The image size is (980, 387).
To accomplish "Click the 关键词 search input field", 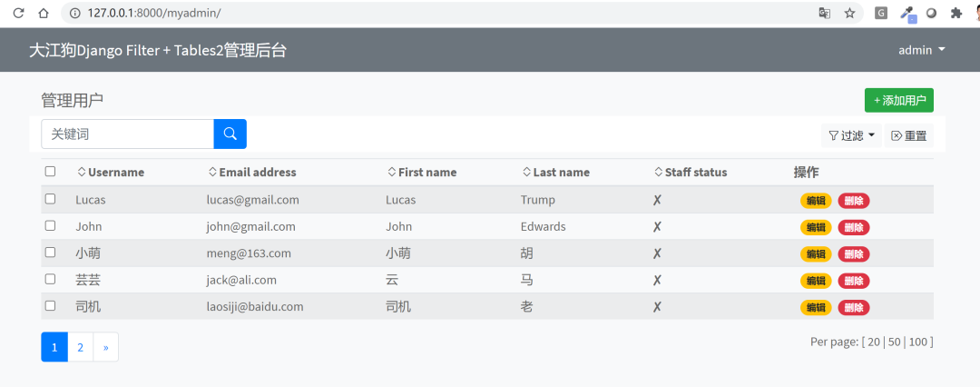I will coord(128,134).
